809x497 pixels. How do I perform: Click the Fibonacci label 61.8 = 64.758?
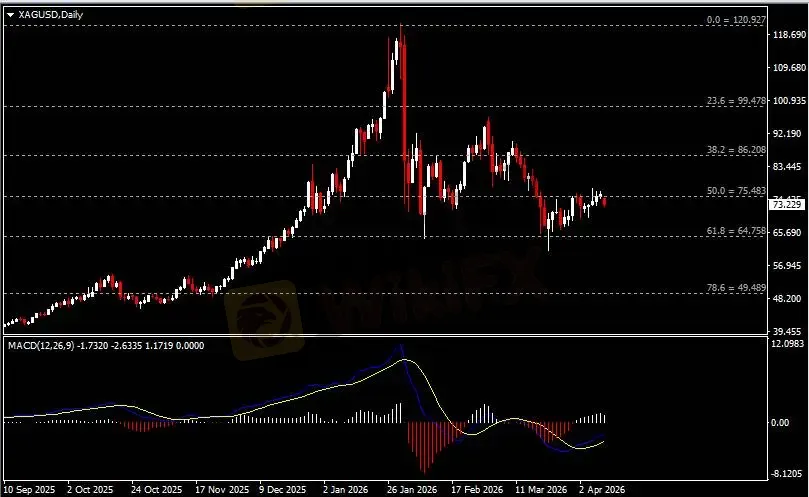736,231
